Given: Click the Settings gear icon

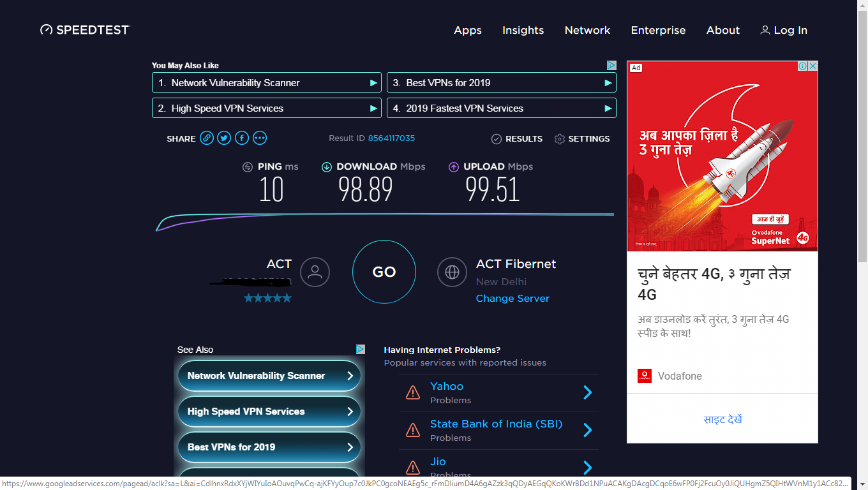Looking at the screenshot, I should [560, 139].
